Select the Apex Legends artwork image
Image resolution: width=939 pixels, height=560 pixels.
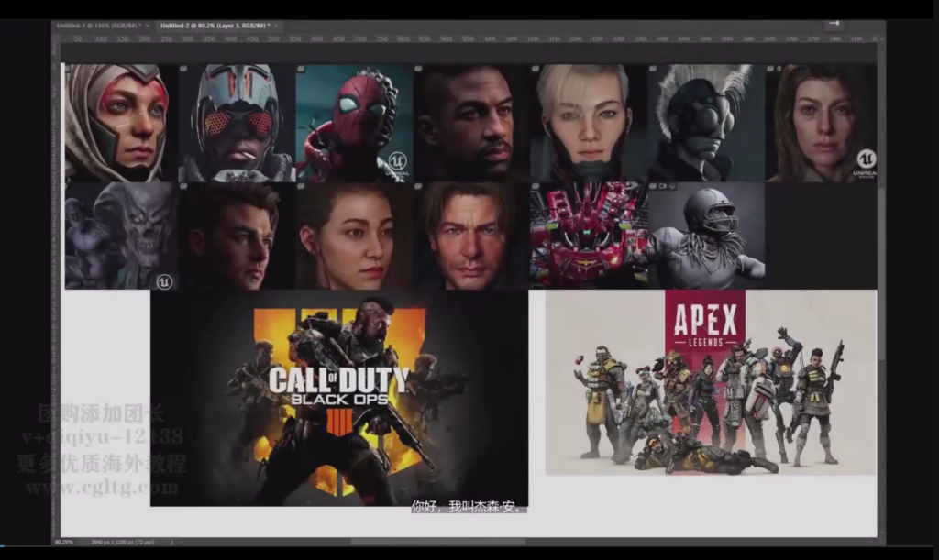(x=711, y=382)
